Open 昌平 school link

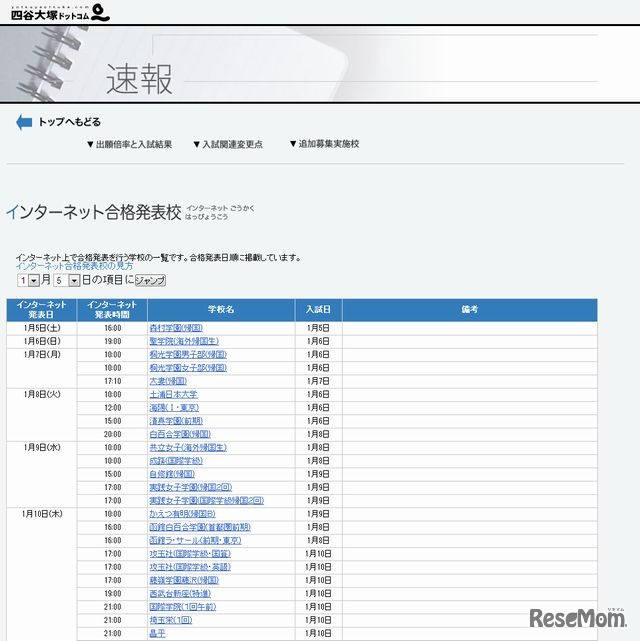[x=157, y=634]
